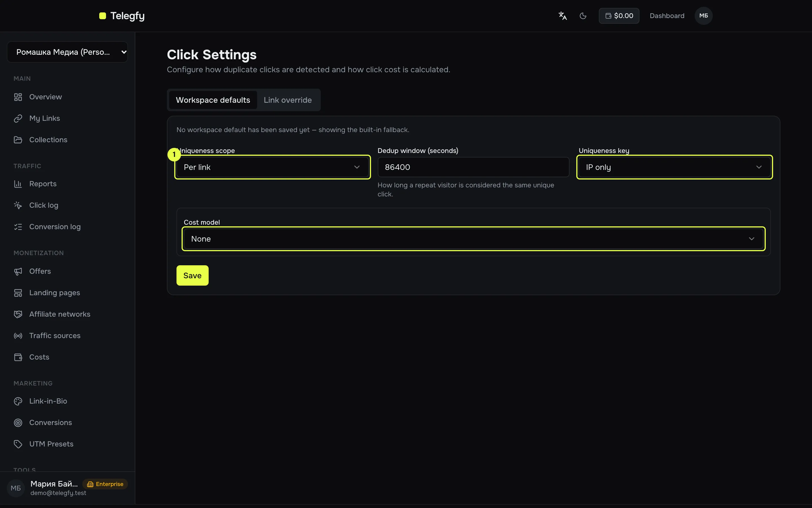Click the Landing pages layout icon
812x508 pixels.
(18, 293)
